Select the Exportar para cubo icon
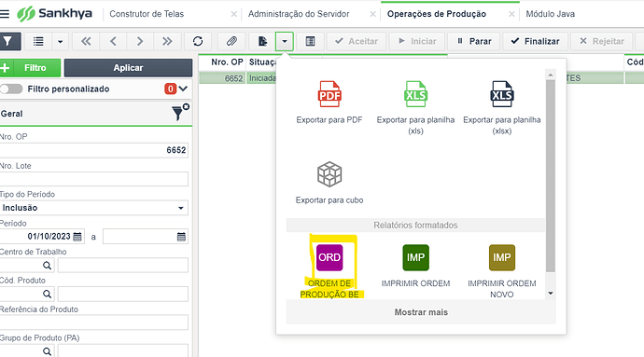Screen dimensions: 644x357 coord(329,174)
